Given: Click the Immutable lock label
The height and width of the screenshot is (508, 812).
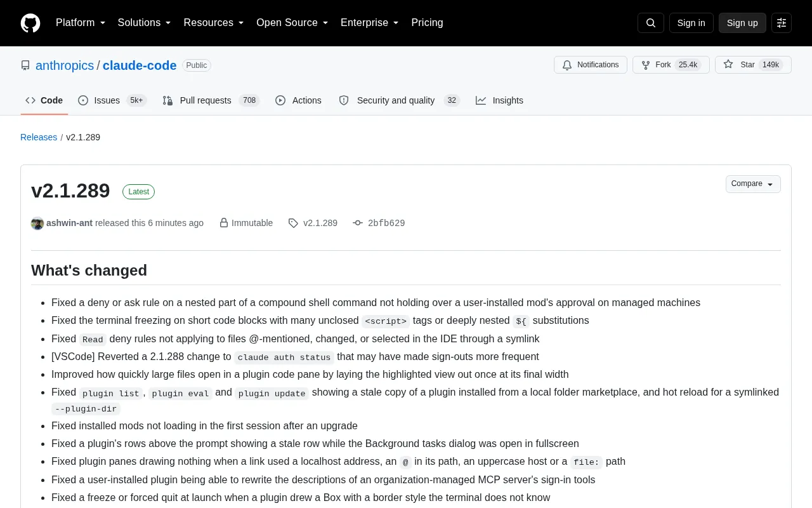Looking at the screenshot, I should (x=246, y=223).
